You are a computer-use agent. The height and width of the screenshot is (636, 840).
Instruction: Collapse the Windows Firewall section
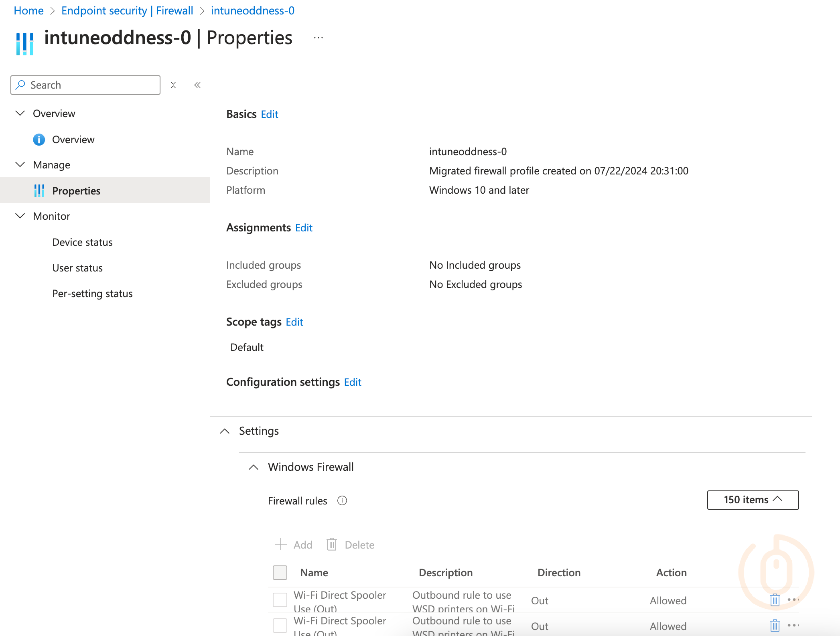pyautogui.click(x=254, y=467)
